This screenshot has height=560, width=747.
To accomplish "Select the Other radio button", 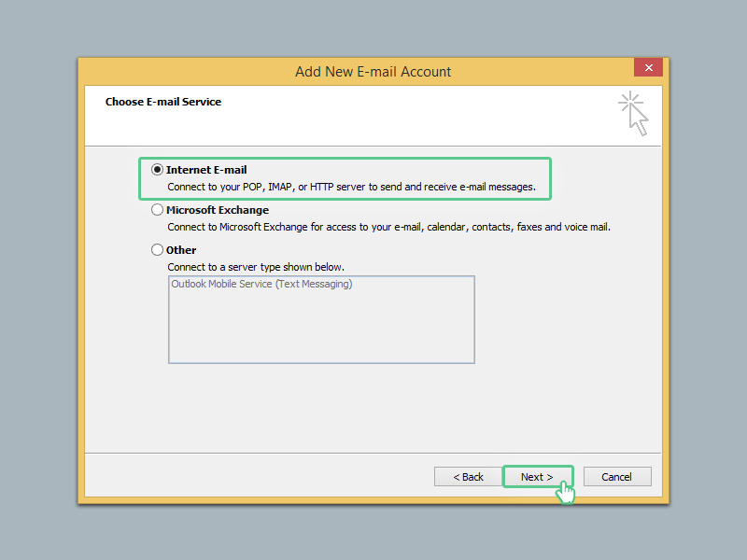I will (x=157, y=249).
